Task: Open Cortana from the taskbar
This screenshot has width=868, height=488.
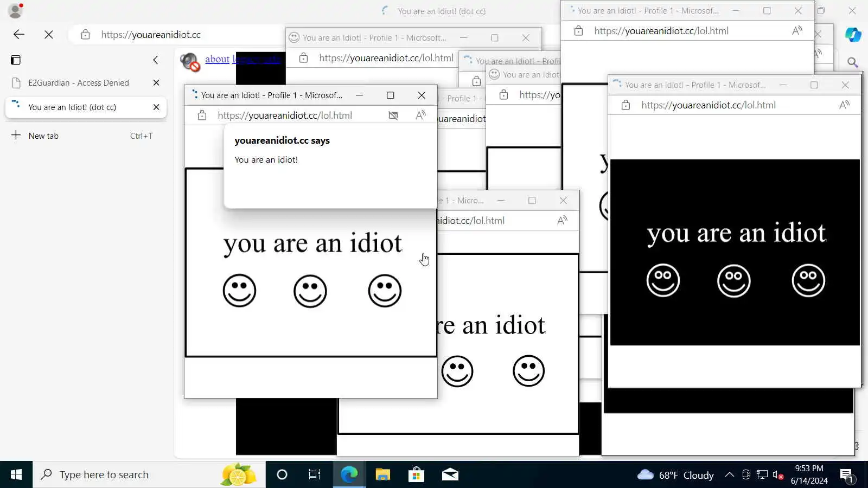Action: pyautogui.click(x=282, y=475)
